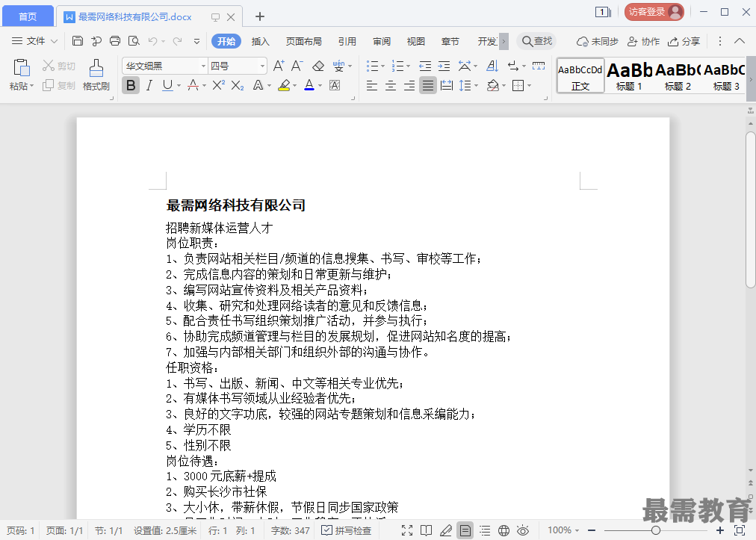Apply superscript X² formatting
The image size is (756, 540).
point(218,85)
